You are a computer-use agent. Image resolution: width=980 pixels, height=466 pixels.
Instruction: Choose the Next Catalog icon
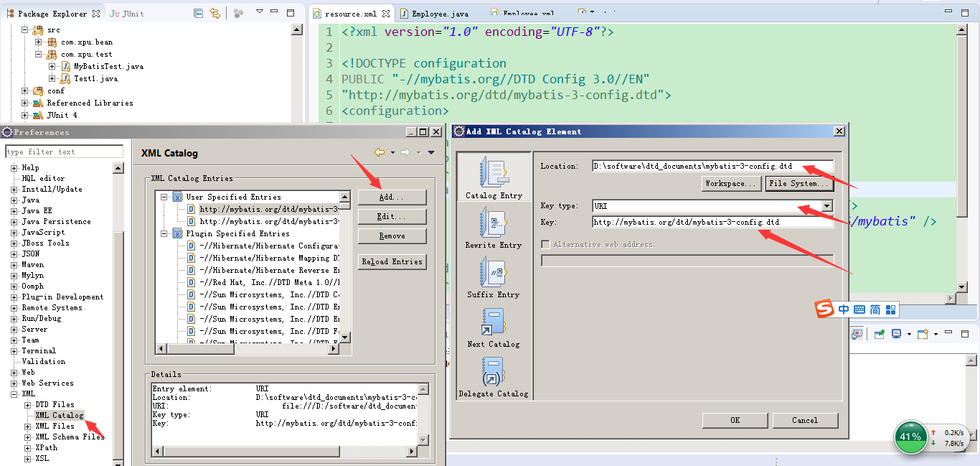[494, 321]
